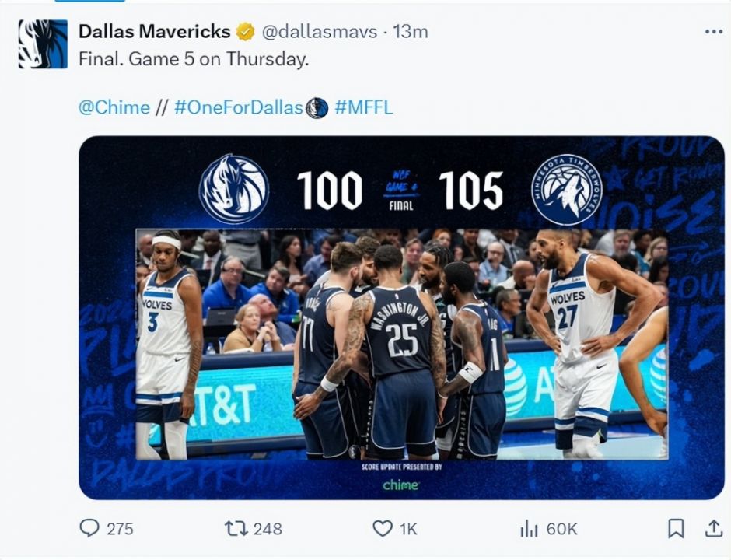Image resolution: width=731 pixels, height=560 pixels.
Task: Click the 248 retweets count
Action: [x=268, y=529]
